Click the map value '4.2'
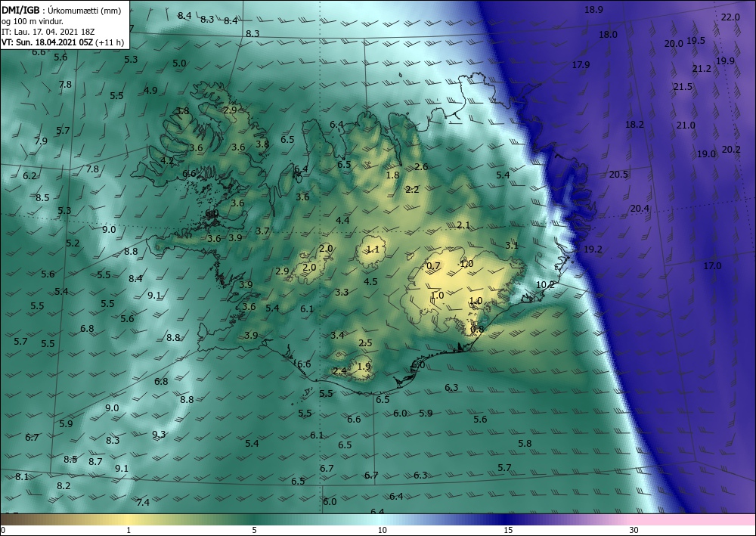 (x=167, y=160)
